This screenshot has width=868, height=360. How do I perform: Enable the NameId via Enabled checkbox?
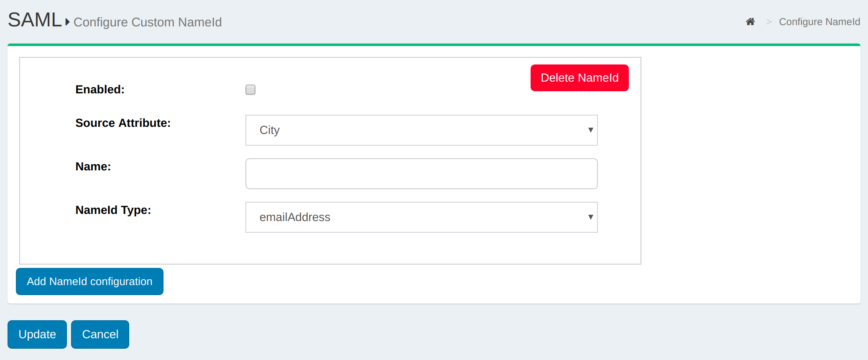pyautogui.click(x=250, y=90)
